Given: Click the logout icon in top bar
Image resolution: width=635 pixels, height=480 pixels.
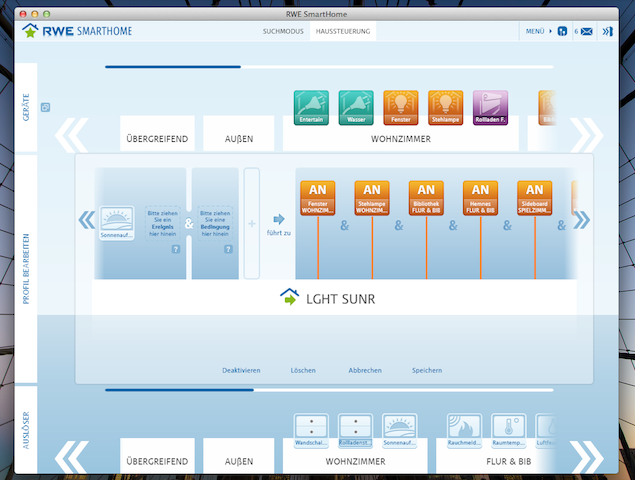Looking at the screenshot, I should (x=607, y=31).
